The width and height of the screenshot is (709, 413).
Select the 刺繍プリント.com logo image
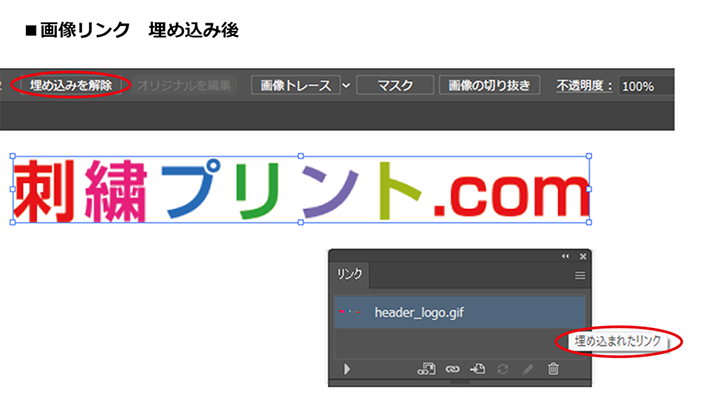coord(301,190)
